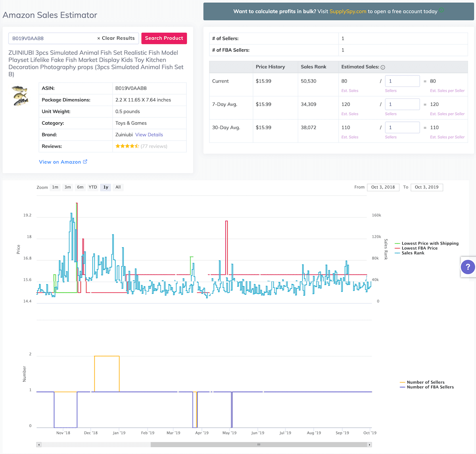This screenshot has height=454, width=476.
Task: Click the Price History column header
Action: (x=271, y=67)
